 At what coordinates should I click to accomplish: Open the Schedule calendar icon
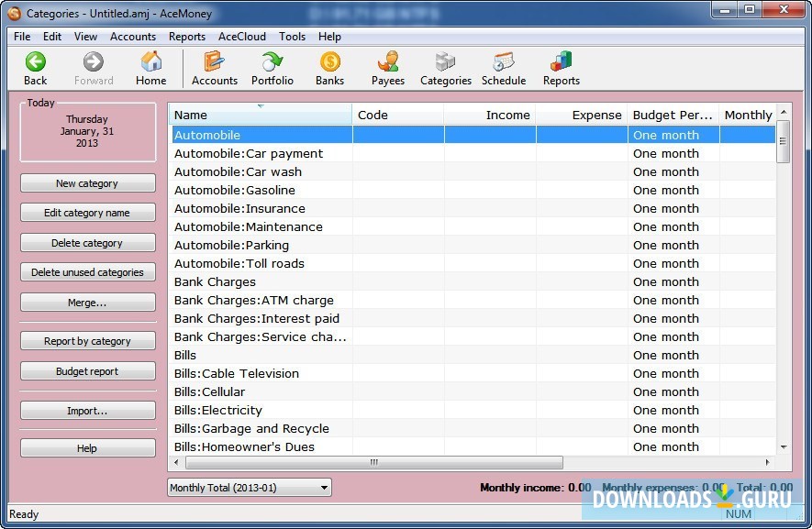(x=504, y=62)
